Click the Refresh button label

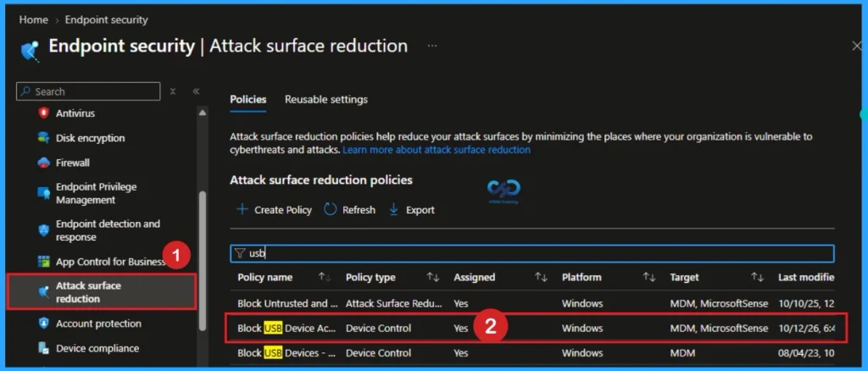coord(359,210)
